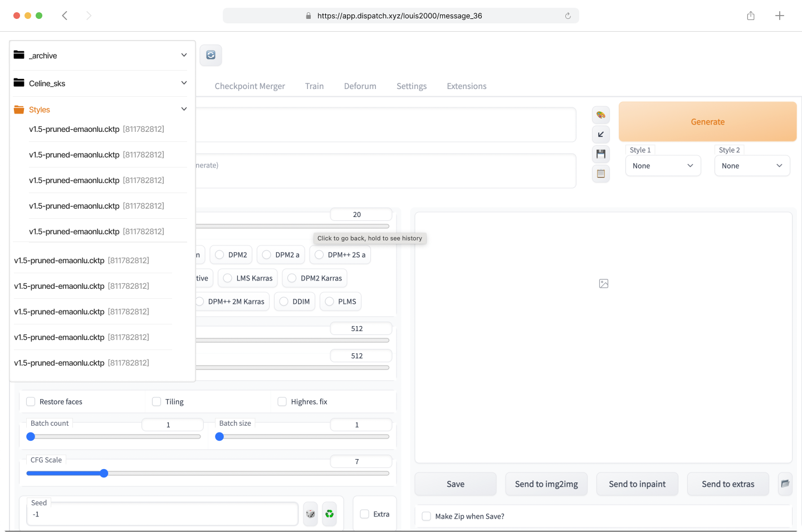Expand the Celine_sks folder
This screenshot has height=532, width=802.
click(x=184, y=82)
